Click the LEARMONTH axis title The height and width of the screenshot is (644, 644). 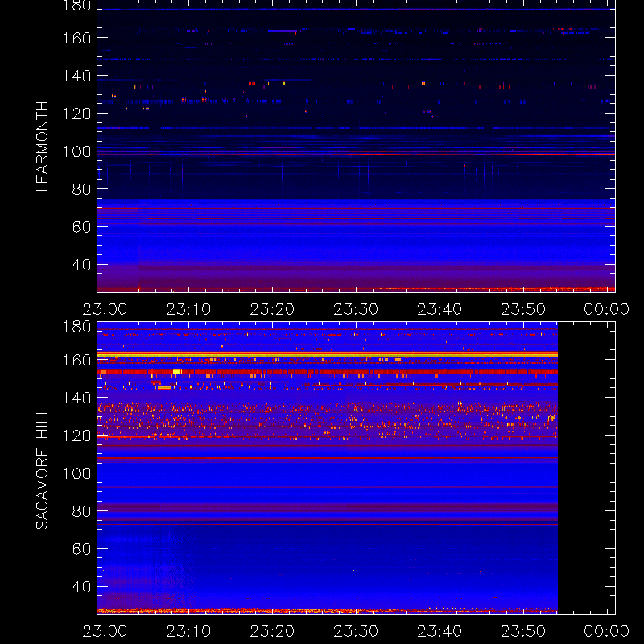tap(42, 147)
